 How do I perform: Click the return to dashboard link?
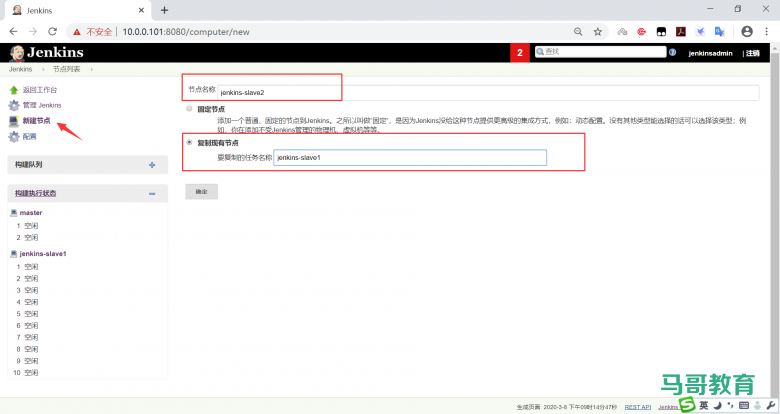40,90
